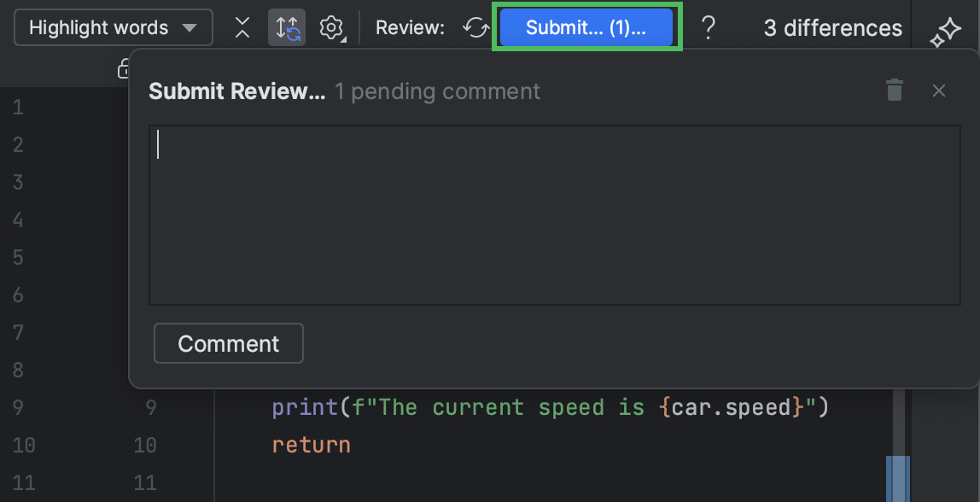Click inside the review comment text field
This screenshot has height=502, width=980.
coord(555,213)
